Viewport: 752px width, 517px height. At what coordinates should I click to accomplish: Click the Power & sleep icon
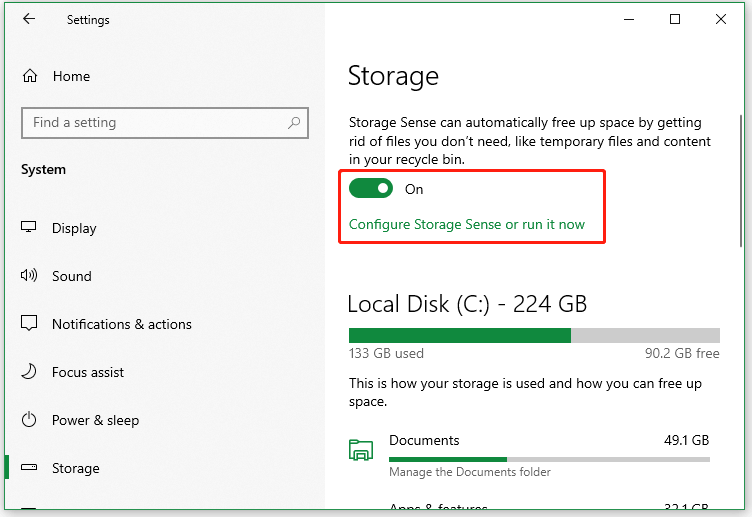pos(30,420)
